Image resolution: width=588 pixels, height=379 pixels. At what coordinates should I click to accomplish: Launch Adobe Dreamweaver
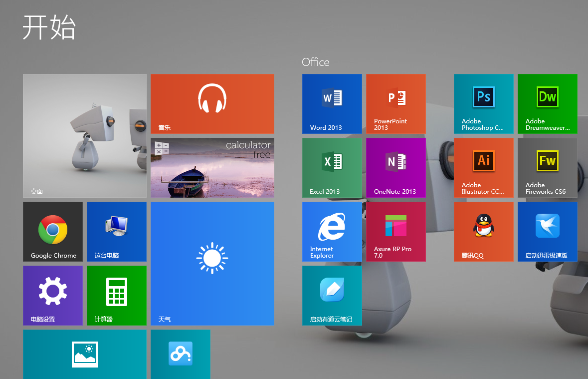(x=547, y=104)
